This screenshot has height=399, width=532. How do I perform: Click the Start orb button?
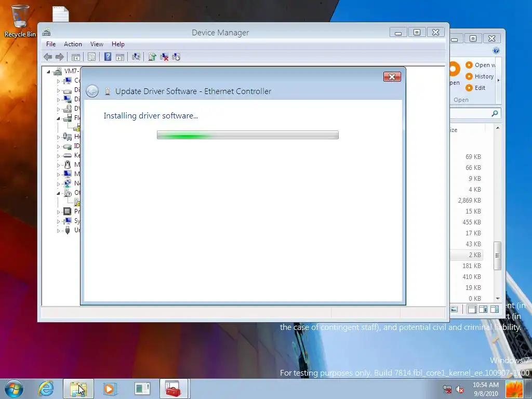[x=14, y=389]
